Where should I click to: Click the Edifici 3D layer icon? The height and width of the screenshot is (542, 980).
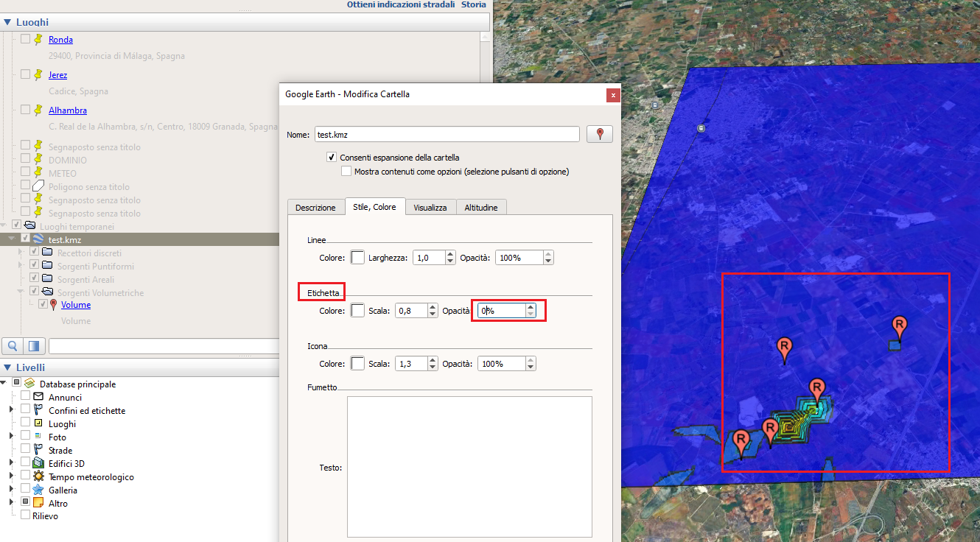pyautogui.click(x=39, y=464)
